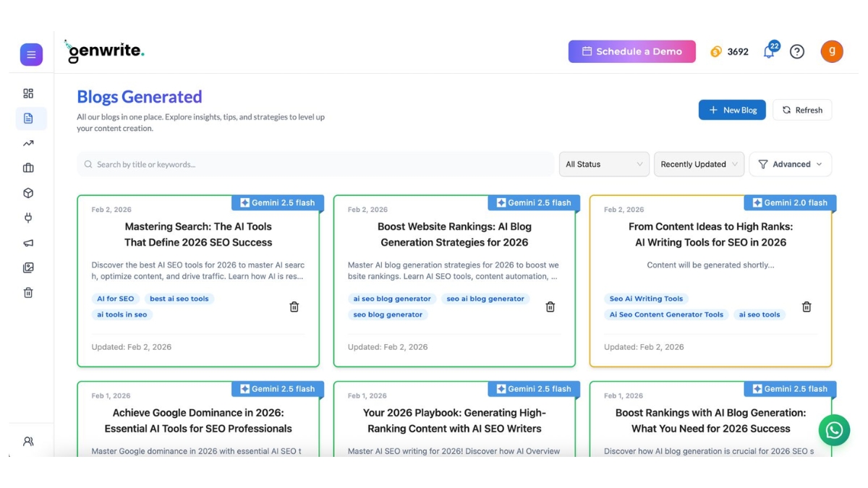
Task: Click the help question mark icon
Action: click(x=796, y=52)
